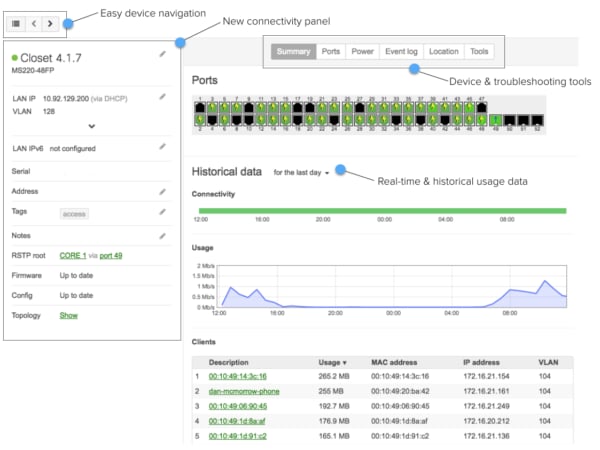Select switch port 24 icon
The image size is (600, 450).
(x=335, y=120)
